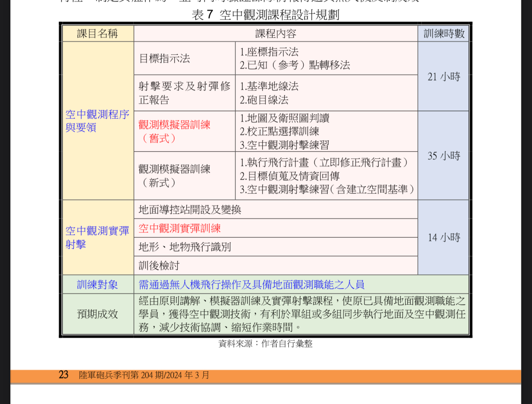
Task: Click the line 2.砲目線法
Action: [264, 100]
